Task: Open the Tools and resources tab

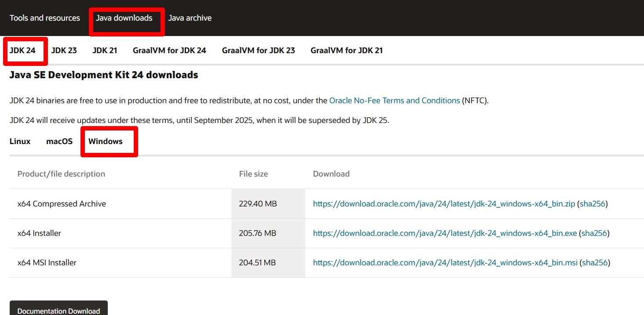Action: [45, 18]
